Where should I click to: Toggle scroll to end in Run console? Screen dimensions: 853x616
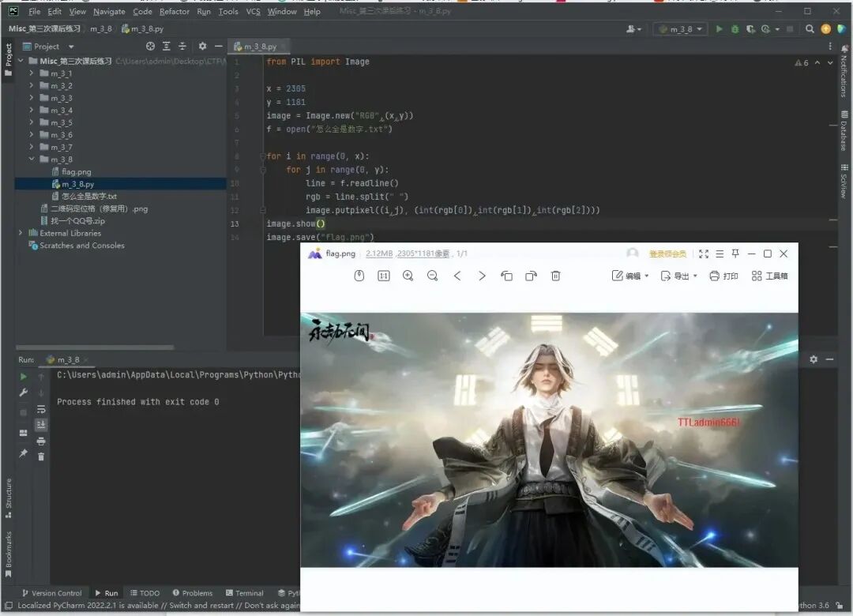tap(41, 424)
